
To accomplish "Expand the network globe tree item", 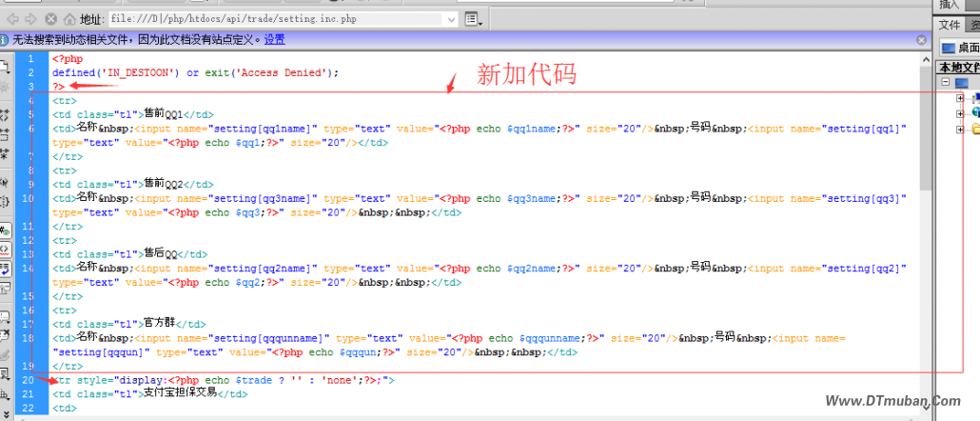I will pyautogui.click(x=959, y=112).
